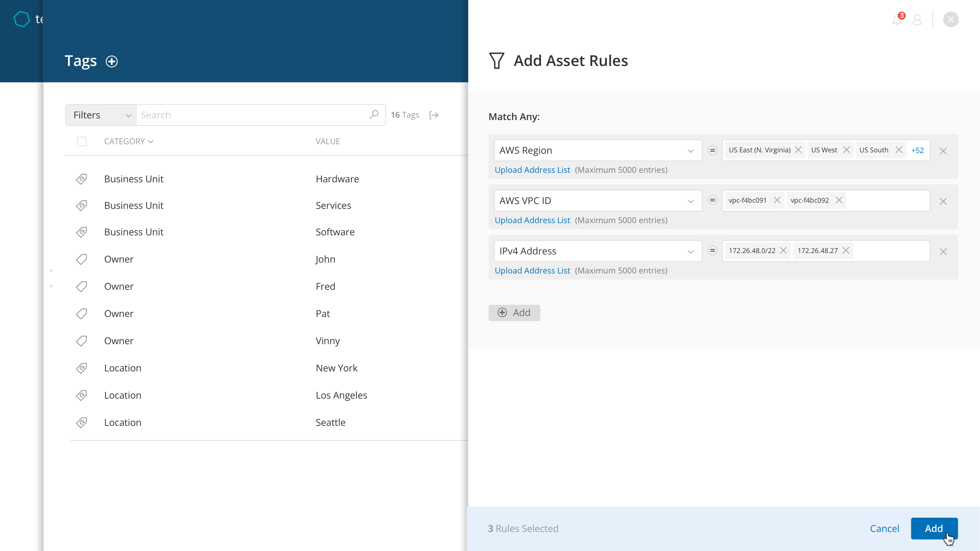Remove the 172.26.48.27 address chip
980x551 pixels.
tap(846, 251)
